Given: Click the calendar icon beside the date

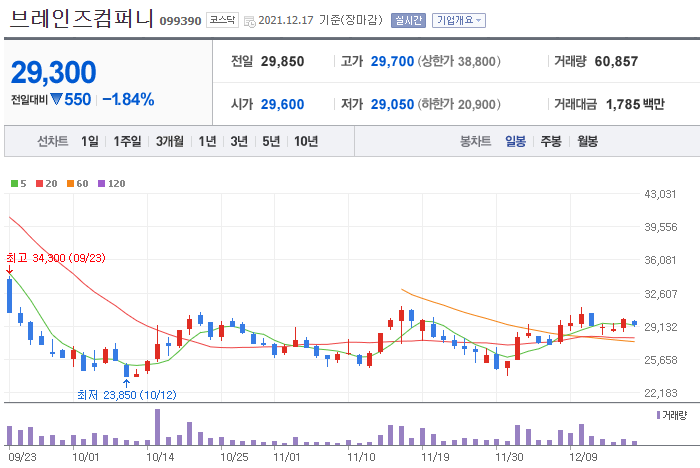Looking at the screenshot, I should point(250,21).
